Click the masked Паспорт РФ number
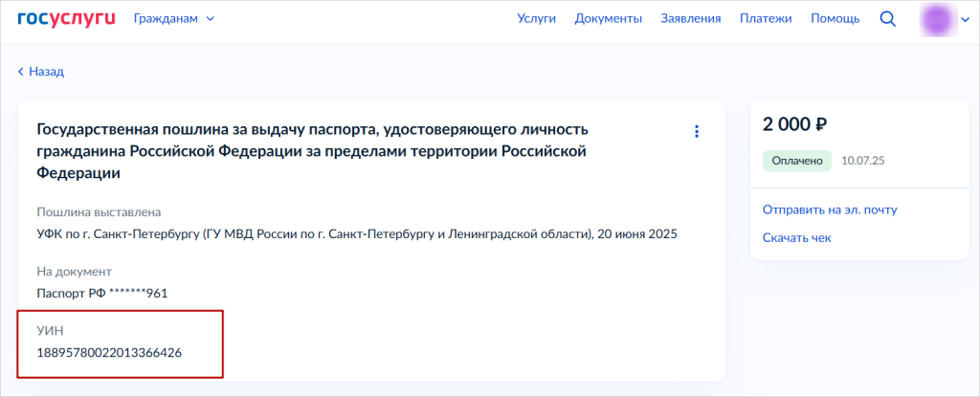The height and width of the screenshot is (397, 980). pyautogui.click(x=102, y=293)
